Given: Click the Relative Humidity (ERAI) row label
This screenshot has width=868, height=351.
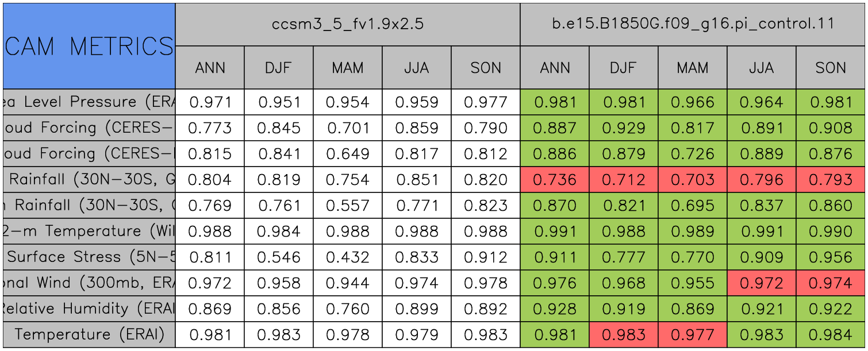Looking at the screenshot, I should [89, 309].
